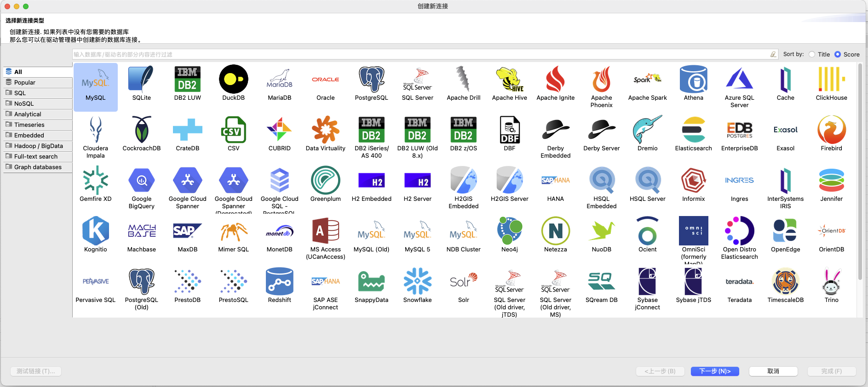Pick the Athena icon
868x387 pixels.
[x=694, y=80]
